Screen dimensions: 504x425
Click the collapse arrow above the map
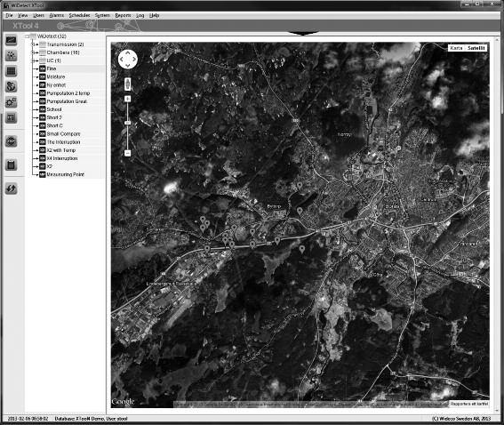point(303,33)
